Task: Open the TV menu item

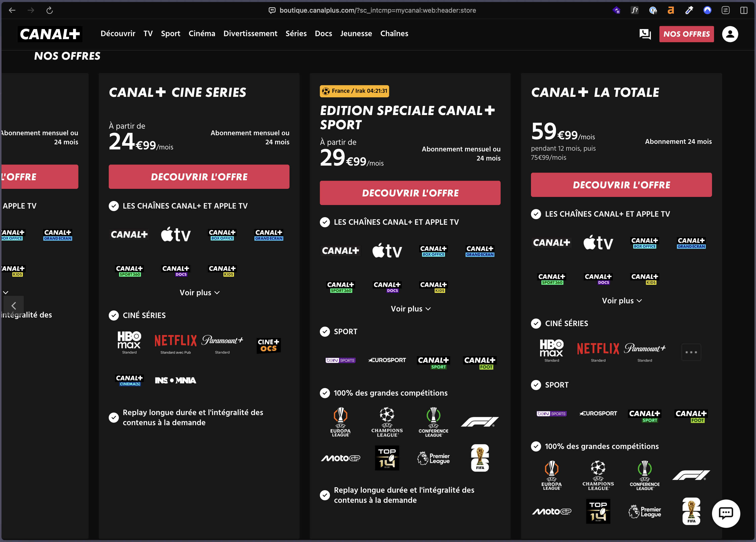Action: (x=148, y=34)
